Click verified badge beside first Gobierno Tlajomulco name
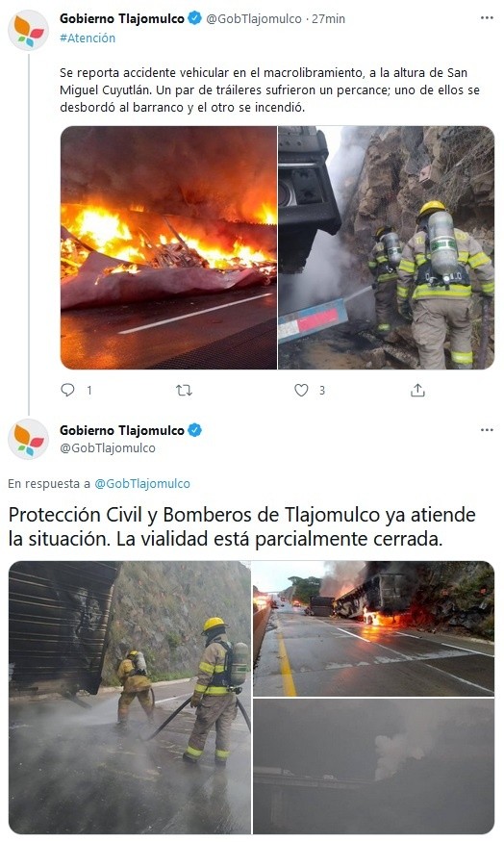The image size is (504, 842). click(x=195, y=19)
